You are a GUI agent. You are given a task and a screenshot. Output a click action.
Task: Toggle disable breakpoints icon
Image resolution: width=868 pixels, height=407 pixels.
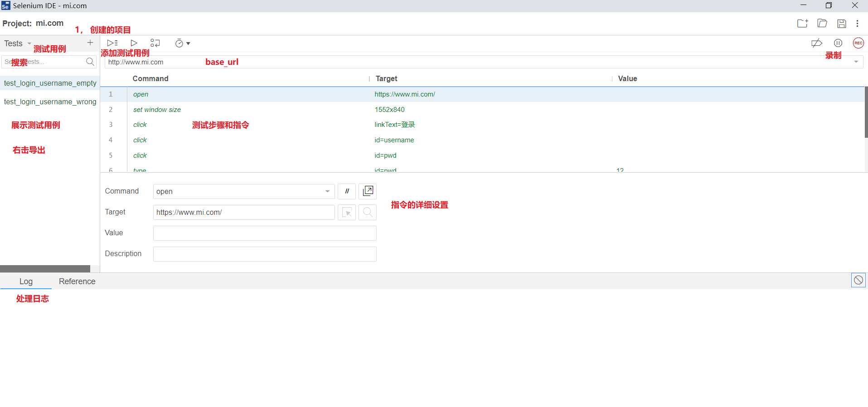coord(816,43)
